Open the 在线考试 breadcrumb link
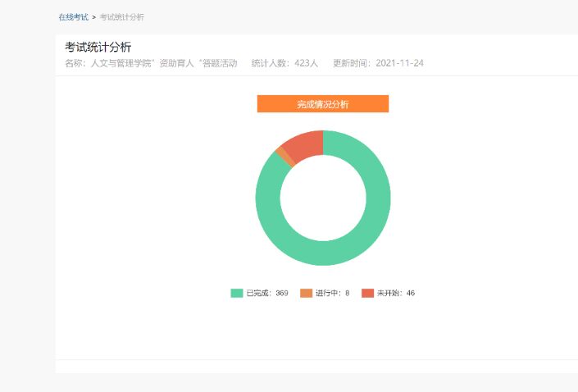The image size is (578, 392). coord(73,17)
